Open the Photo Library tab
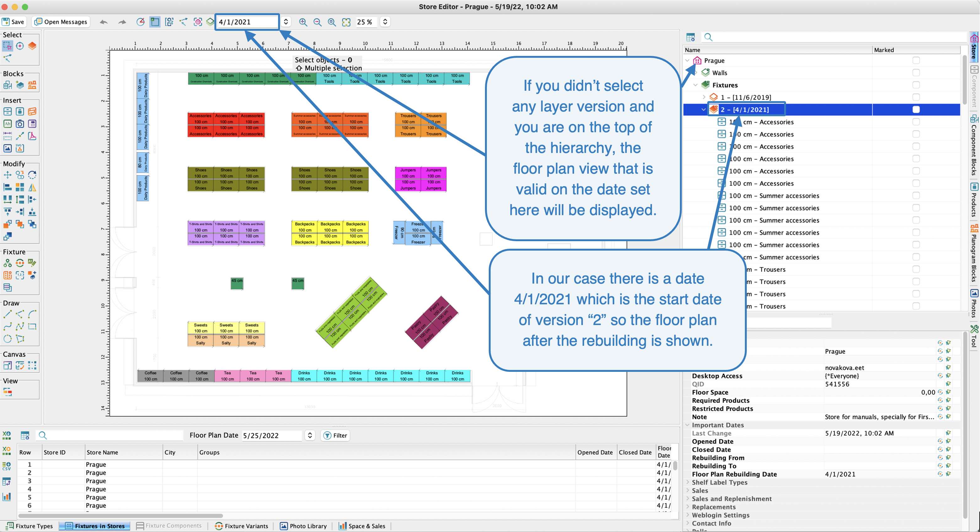 click(x=304, y=526)
